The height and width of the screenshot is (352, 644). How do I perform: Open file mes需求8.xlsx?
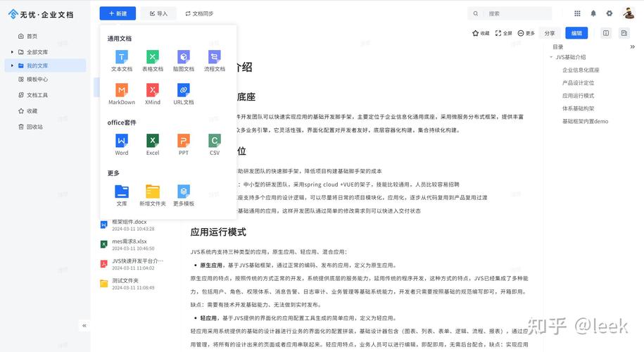[132, 245]
